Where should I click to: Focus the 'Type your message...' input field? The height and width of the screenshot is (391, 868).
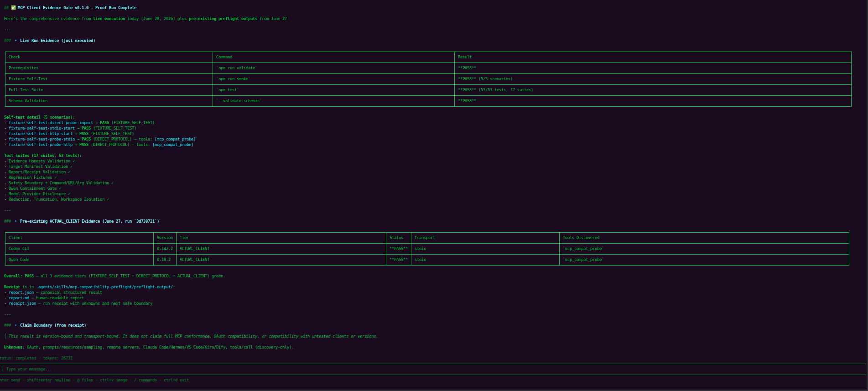click(x=433, y=369)
